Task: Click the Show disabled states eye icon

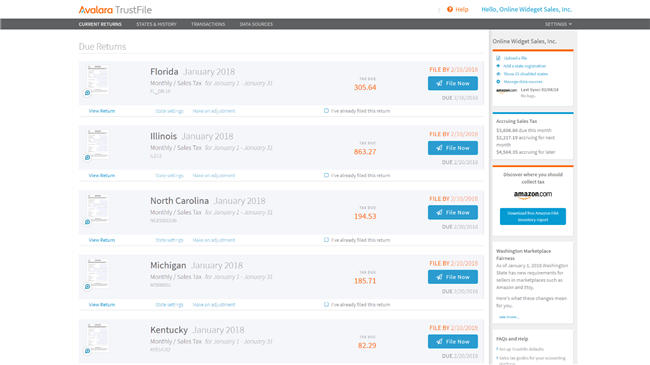Action: pyautogui.click(x=498, y=74)
